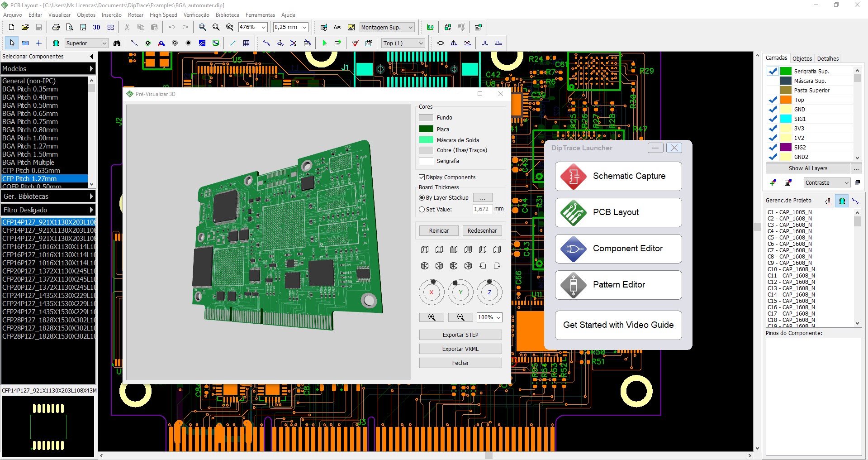Select the Set Value radio option
Screen dimensions: 868x460
click(422, 210)
